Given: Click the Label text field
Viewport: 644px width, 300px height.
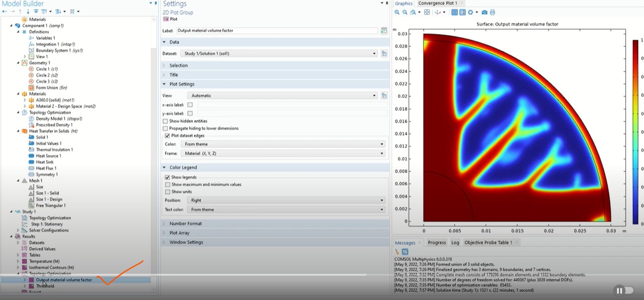Looking at the screenshot, I should pos(277,31).
